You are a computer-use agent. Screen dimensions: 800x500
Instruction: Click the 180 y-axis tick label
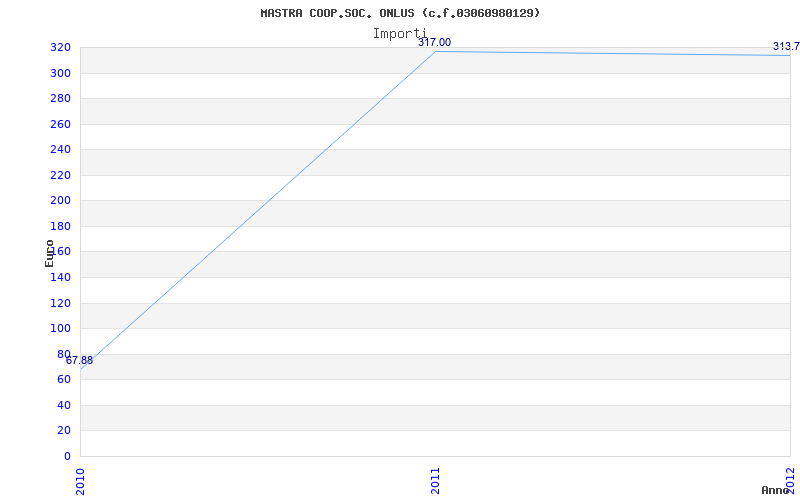[60, 227]
